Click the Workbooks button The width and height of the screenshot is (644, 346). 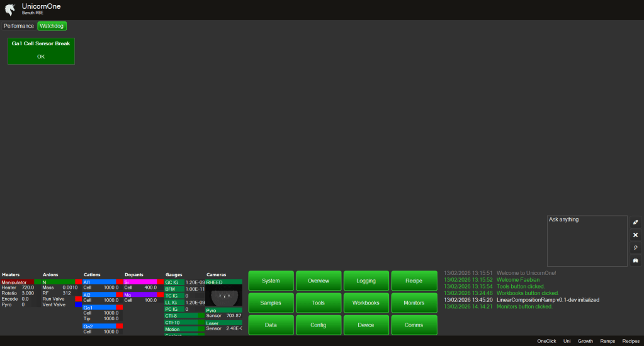(366, 303)
